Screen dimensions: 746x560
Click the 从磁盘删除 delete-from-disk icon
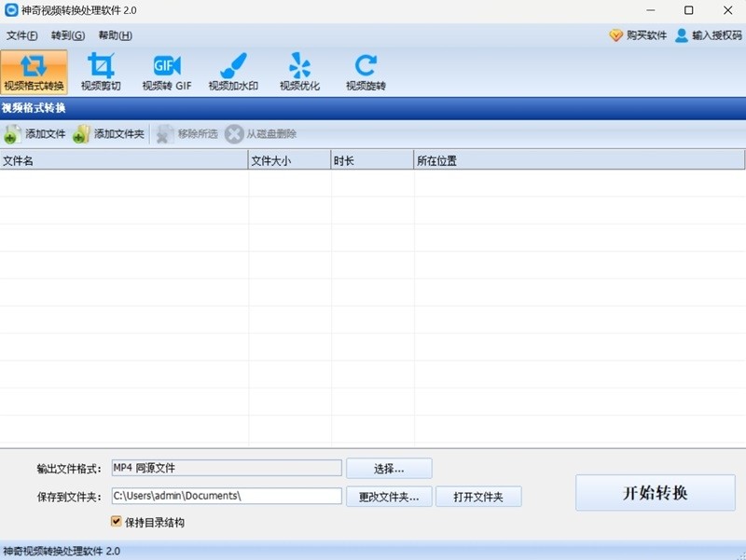263,133
